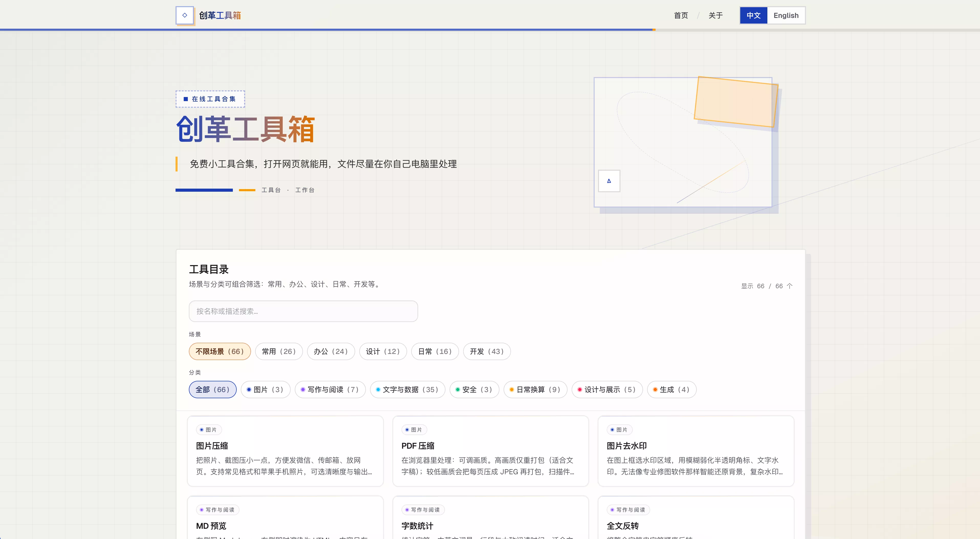
Task: Open the PDF 压缩 tool card
Action: (x=490, y=451)
